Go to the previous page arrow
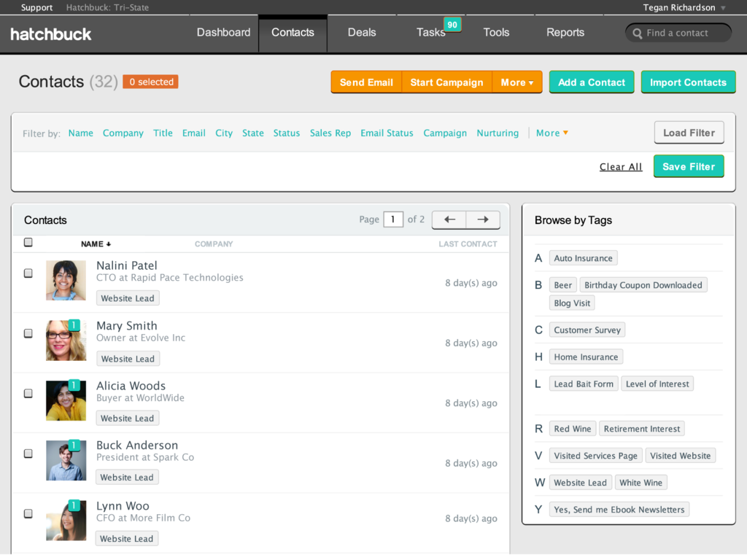747x560 pixels. pyautogui.click(x=449, y=219)
